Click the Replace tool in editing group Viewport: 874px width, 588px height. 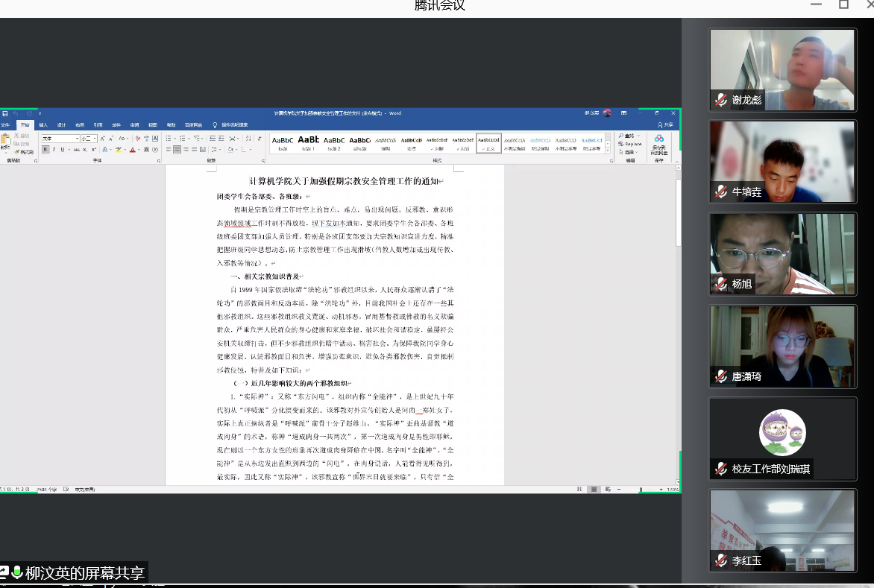(x=629, y=143)
